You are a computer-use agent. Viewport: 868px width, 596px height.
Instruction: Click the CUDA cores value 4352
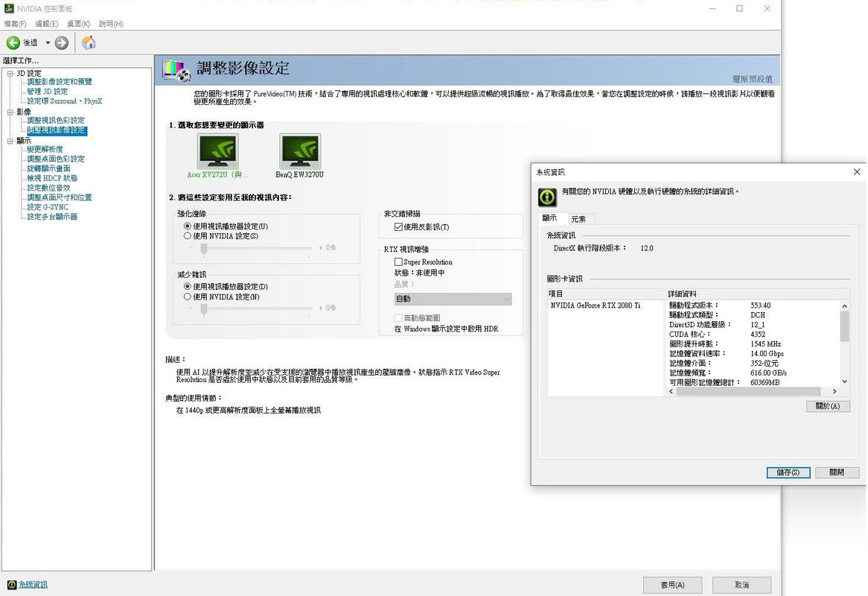click(758, 334)
